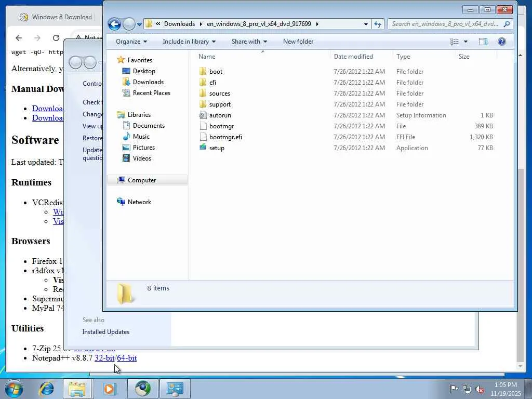Click the Explorer back navigation arrow

[114, 24]
